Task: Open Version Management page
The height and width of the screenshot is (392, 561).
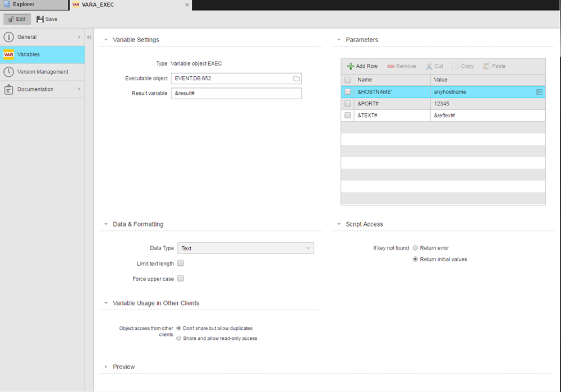Action: 42,72
